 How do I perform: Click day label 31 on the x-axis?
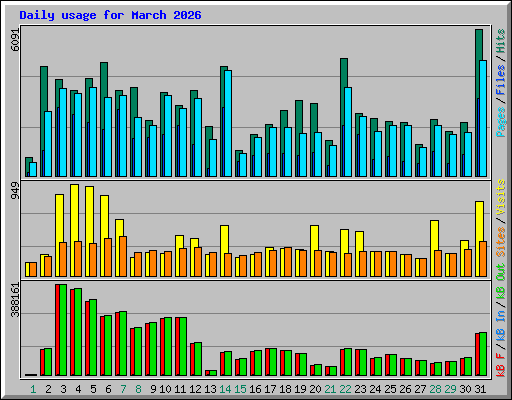tap(480, 389)
